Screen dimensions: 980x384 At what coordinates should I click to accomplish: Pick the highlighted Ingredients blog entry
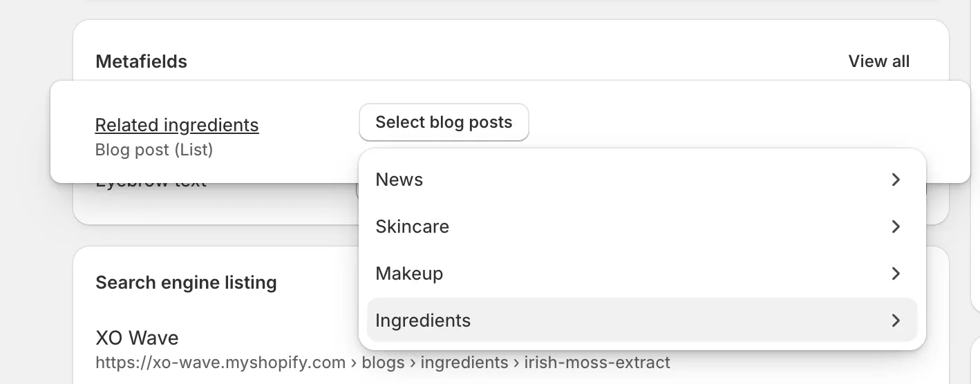coord(423,320)
